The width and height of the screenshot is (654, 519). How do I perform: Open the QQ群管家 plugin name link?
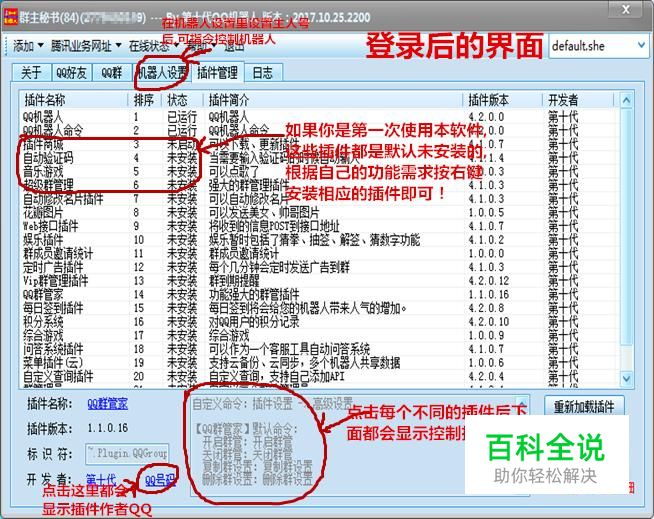click(108, 404)
